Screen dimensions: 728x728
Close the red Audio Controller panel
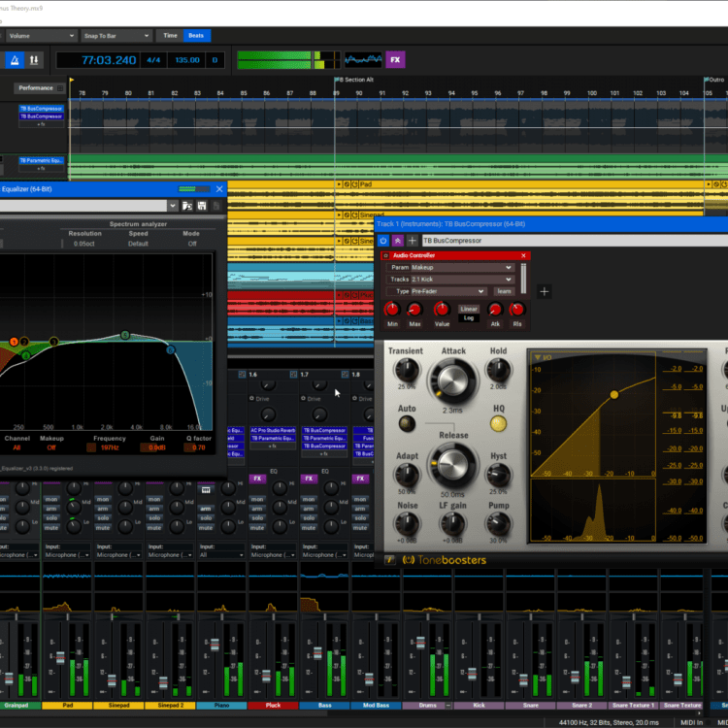coord(523,255)
